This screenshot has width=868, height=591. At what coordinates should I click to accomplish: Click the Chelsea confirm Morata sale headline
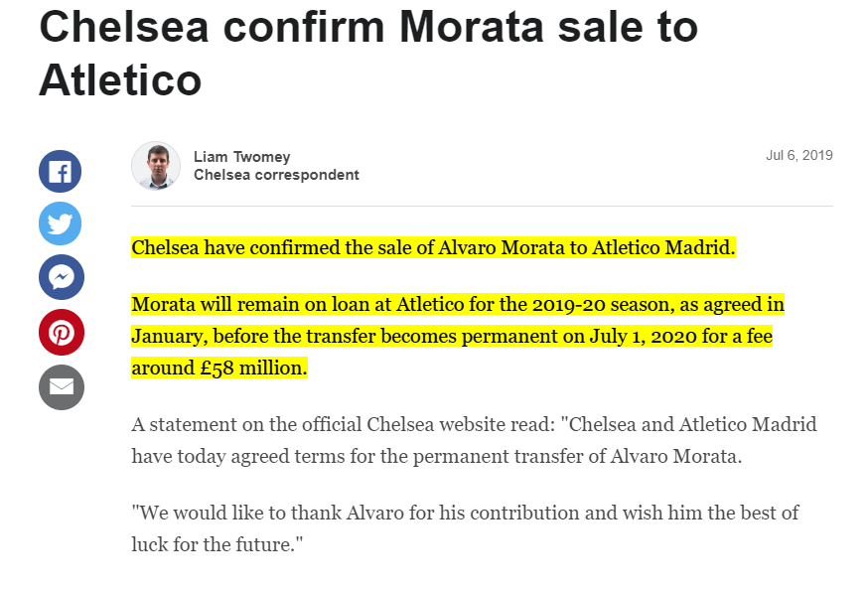367,28
